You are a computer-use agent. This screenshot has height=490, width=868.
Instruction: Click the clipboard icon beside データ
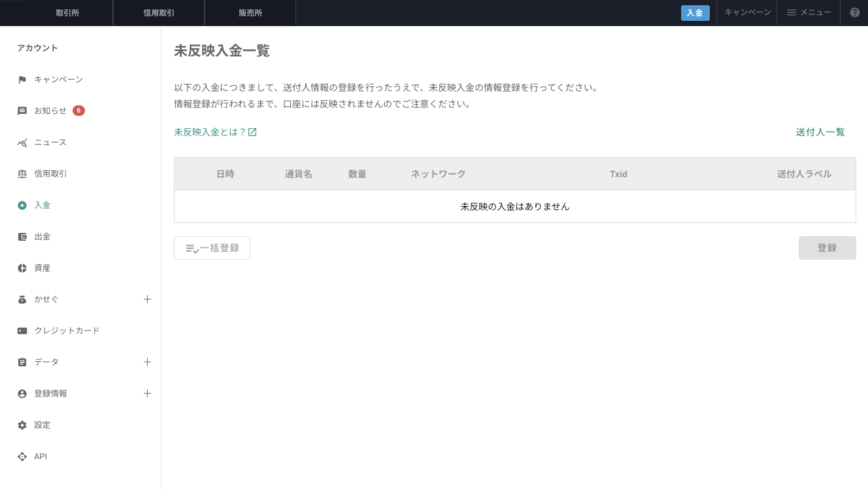22,362
